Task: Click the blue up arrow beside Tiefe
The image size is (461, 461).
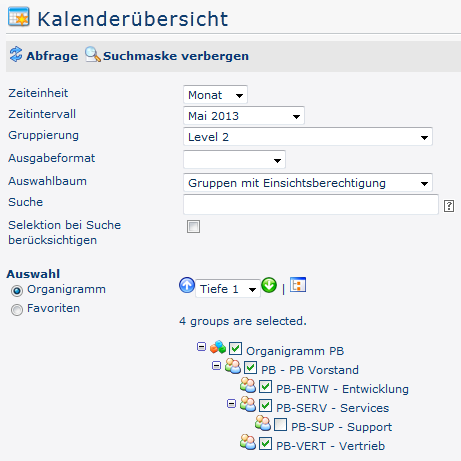Action: pos(187,285)
